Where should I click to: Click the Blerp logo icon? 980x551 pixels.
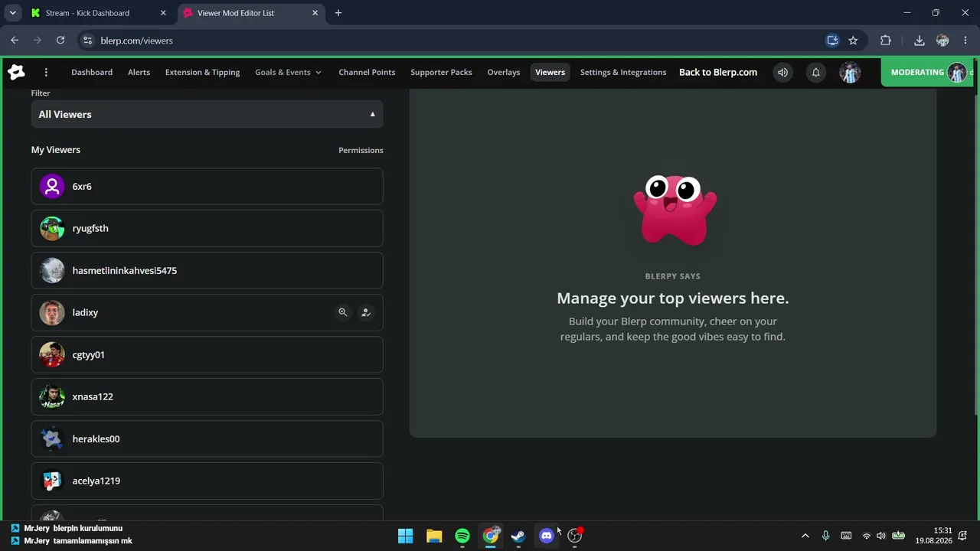16,72
